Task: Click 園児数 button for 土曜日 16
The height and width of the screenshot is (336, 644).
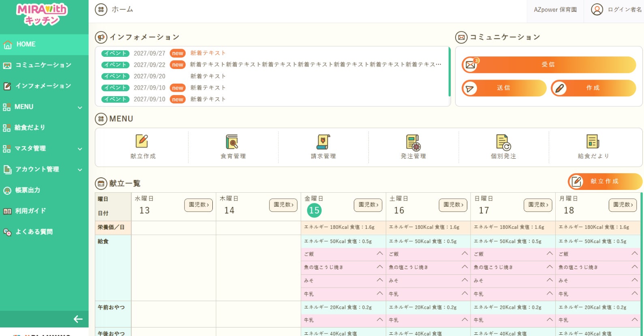Action: click(453, 205)
